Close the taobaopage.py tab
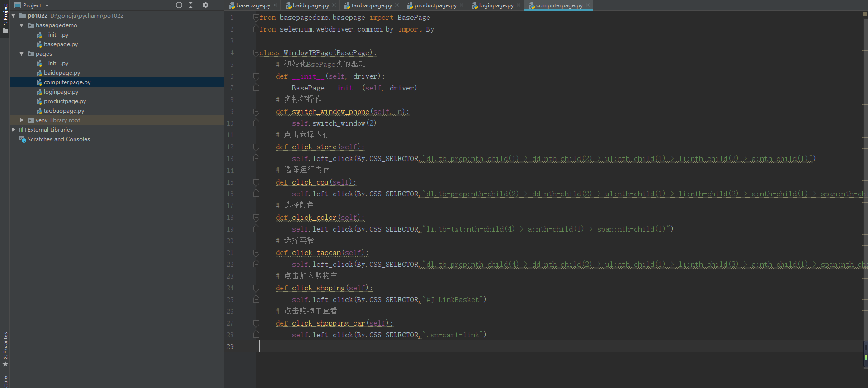 point(397,5)
